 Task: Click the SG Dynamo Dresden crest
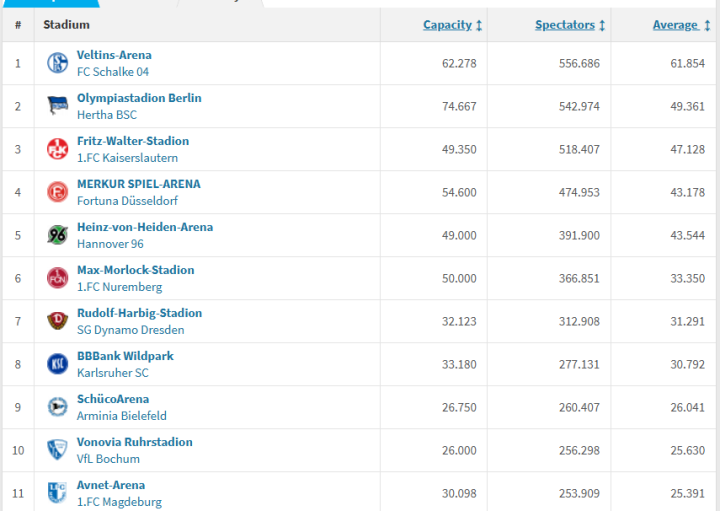pyautogui.click(x=57, y=321)
